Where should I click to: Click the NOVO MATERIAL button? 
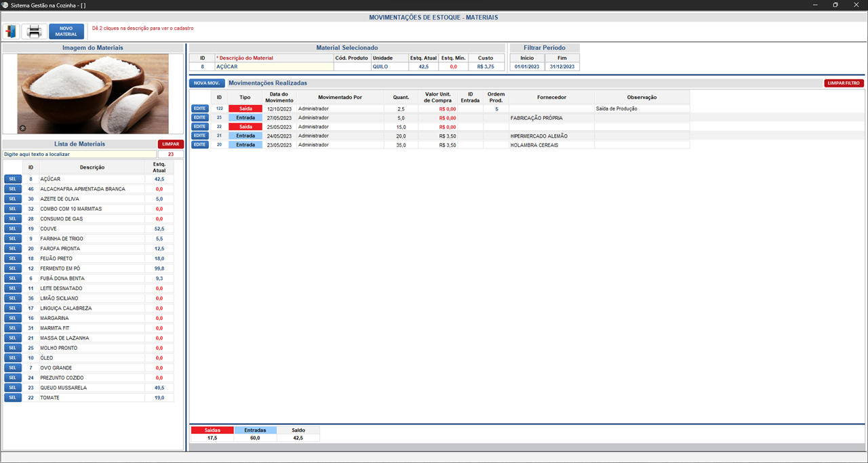point(66,31)
